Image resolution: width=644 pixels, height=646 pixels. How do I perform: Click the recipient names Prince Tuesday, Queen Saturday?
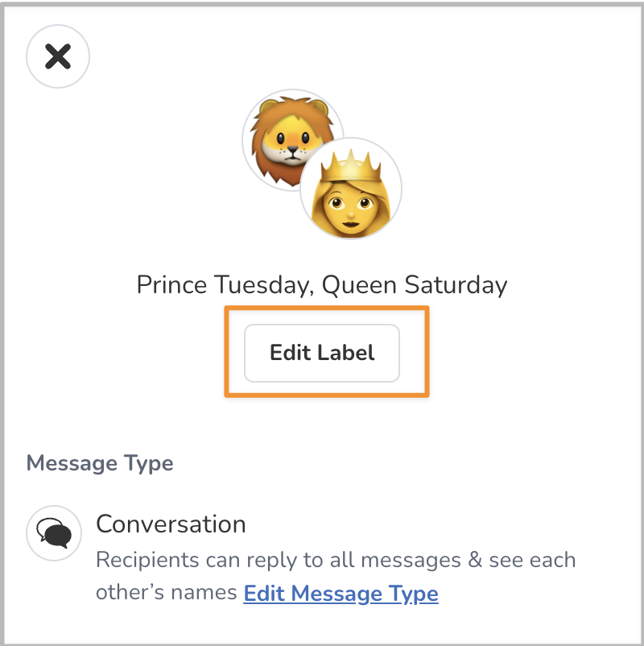[x=322, y=284]
